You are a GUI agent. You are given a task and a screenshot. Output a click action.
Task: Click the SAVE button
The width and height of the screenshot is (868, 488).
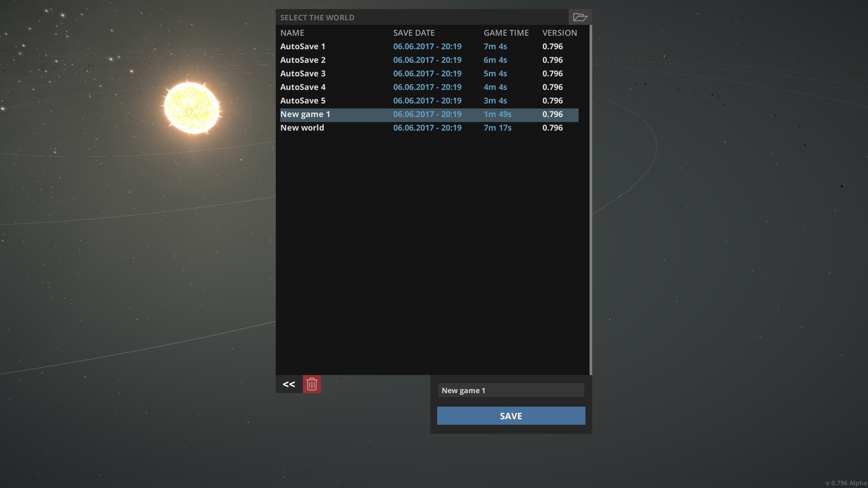pyautogui.click(x=511, y=416)
